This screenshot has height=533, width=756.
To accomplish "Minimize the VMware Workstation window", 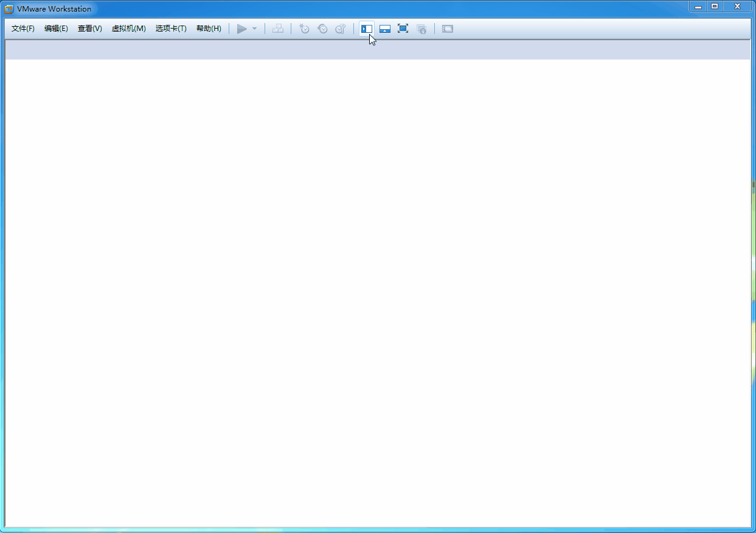I will 698,6.
